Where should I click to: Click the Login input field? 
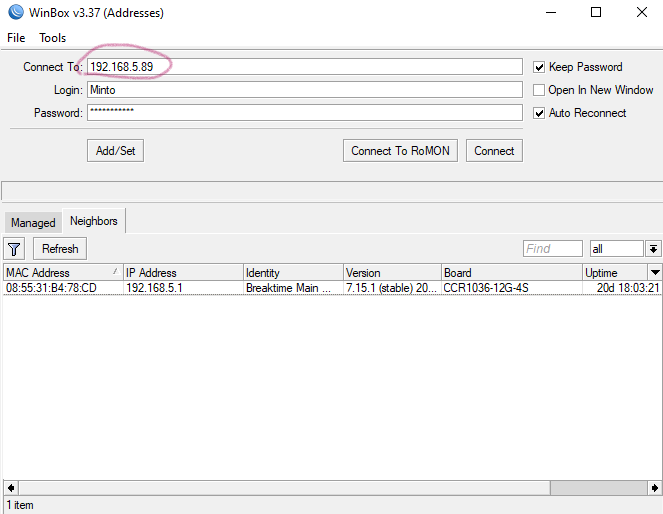pyautogui.click(x=305, y=90)
